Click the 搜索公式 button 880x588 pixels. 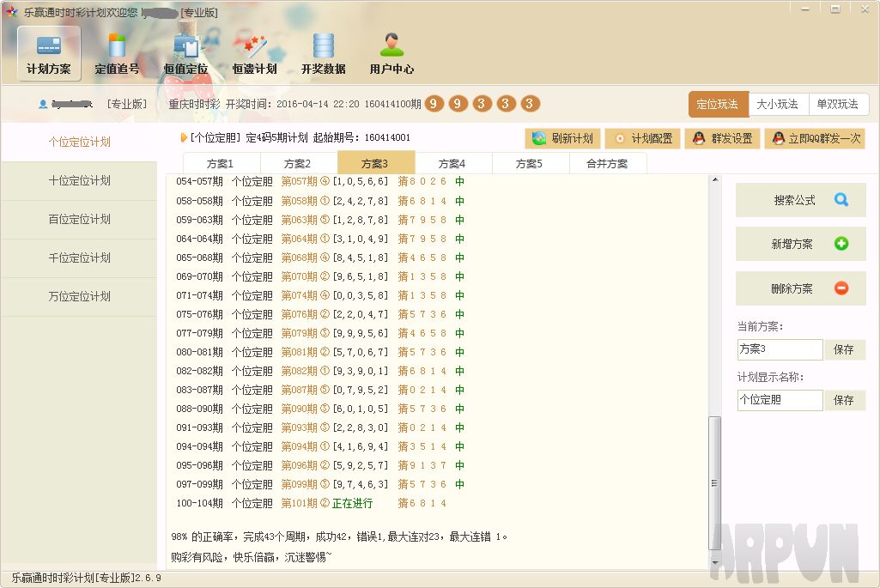coord(801,200)
